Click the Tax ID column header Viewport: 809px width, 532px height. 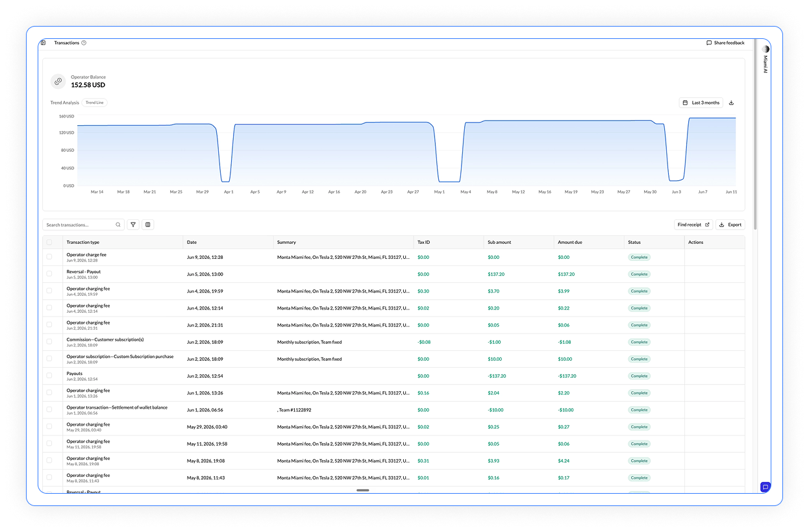[x=423, y=242]
